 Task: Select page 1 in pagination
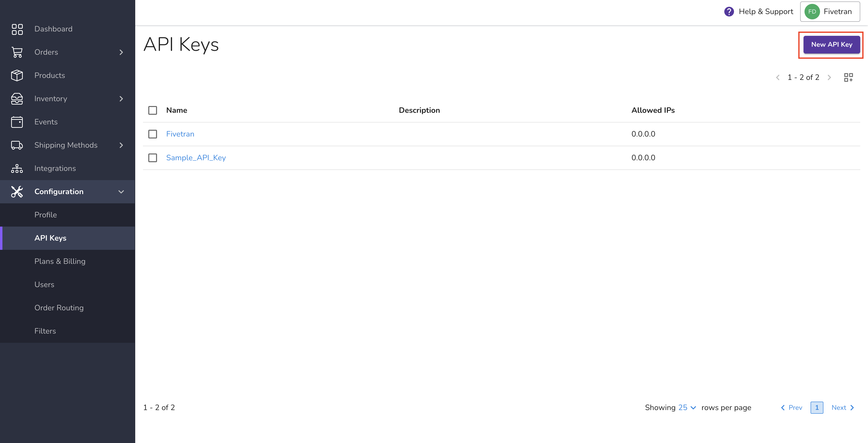817,408
